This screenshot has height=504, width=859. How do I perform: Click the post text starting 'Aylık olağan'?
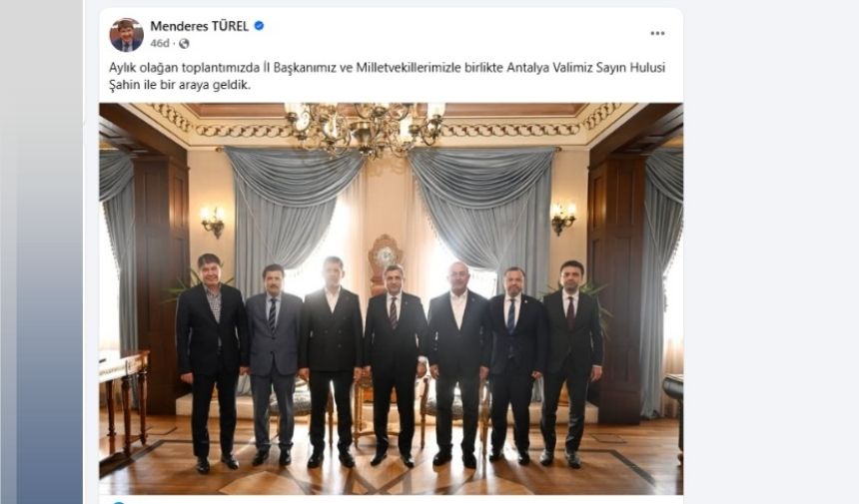[387, 76]
